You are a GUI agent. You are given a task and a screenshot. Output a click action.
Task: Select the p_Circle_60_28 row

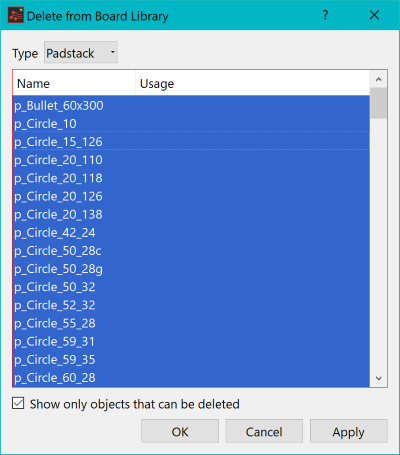point(191,378)
